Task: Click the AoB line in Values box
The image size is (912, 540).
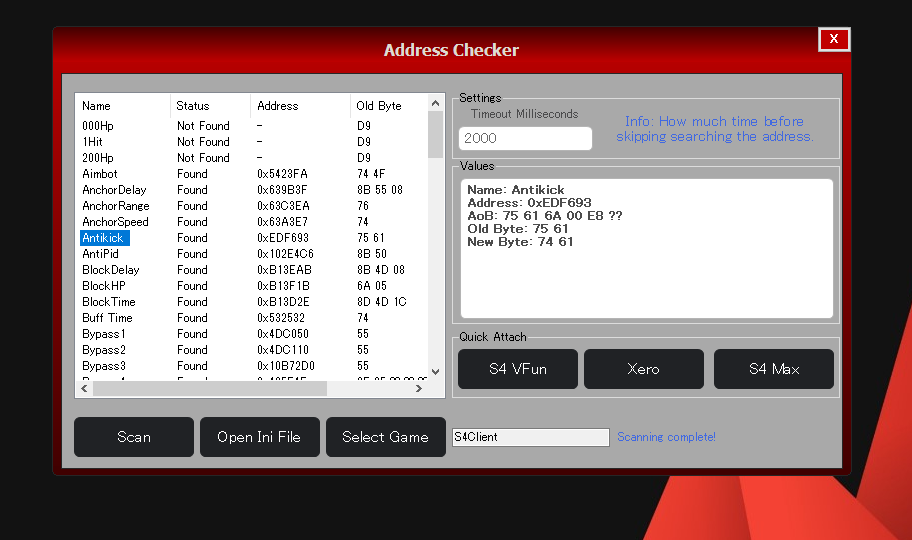Action: coord(544,216)
